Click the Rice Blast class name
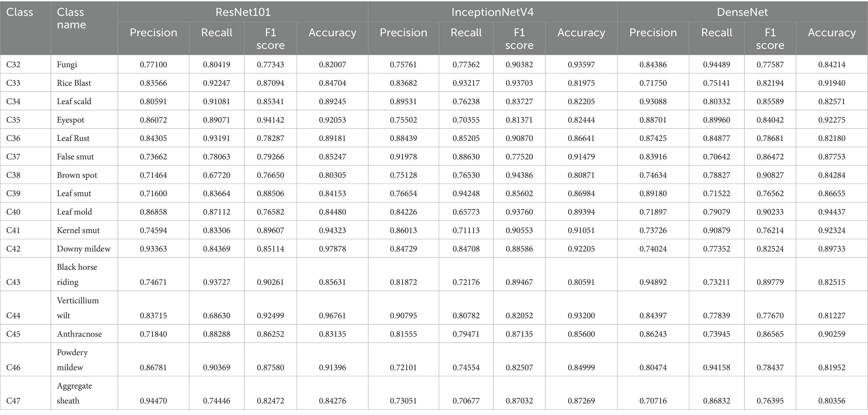The height and width of the screenshot is (415, 868). (74, 83)
